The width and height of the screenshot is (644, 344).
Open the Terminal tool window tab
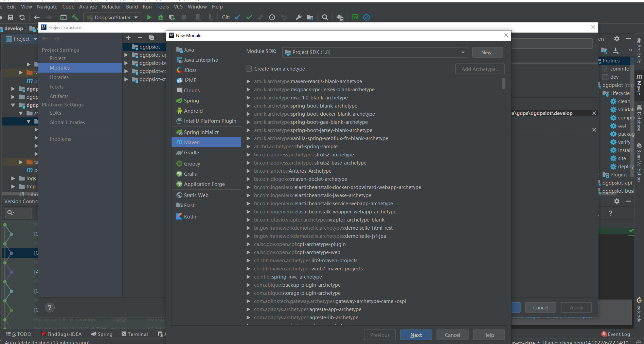(x=135, y=334)
